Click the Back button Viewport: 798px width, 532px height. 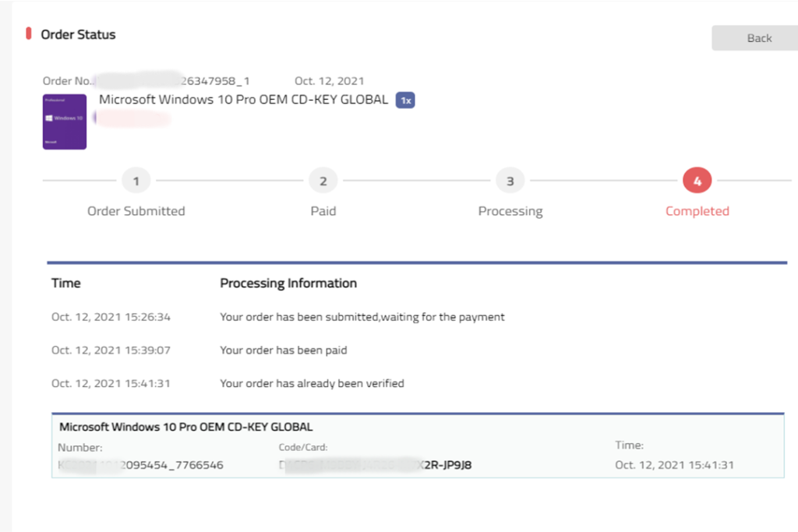[755, 38]
